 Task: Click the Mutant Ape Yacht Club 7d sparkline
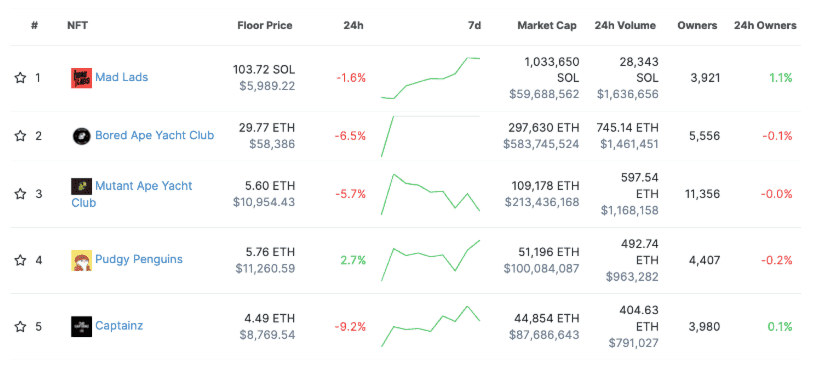tap(430, 194)
